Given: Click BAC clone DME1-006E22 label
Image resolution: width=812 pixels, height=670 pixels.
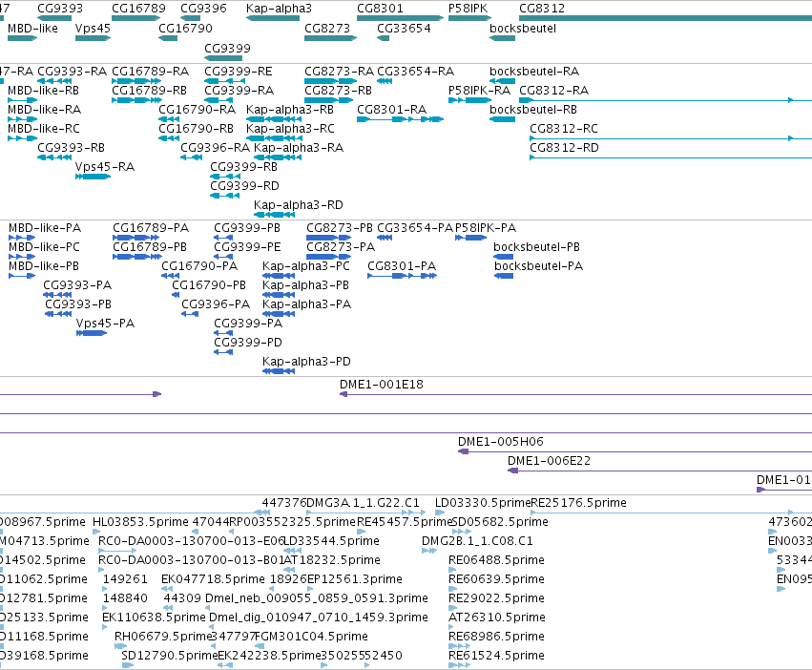Looking at the screenshot, I should (549, 461).
